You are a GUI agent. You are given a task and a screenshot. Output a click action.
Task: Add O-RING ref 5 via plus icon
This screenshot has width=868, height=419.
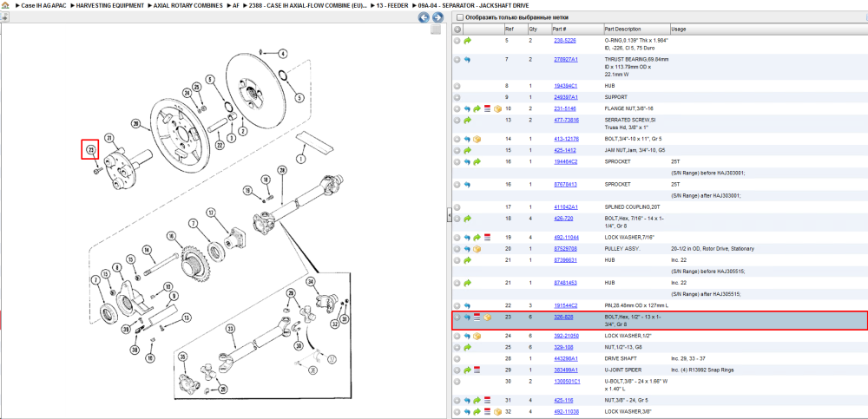coord(457,41)
